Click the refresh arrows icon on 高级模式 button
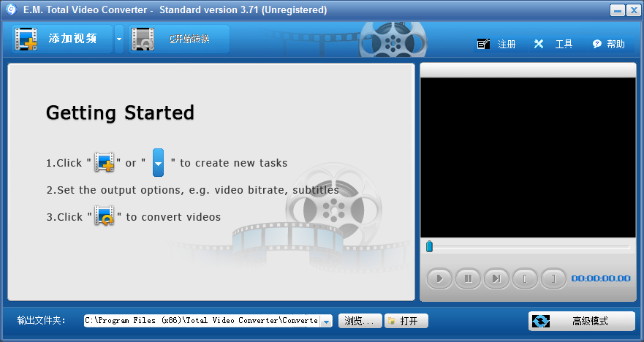Viewport: 644px width, 342px height. pos(541,321)
